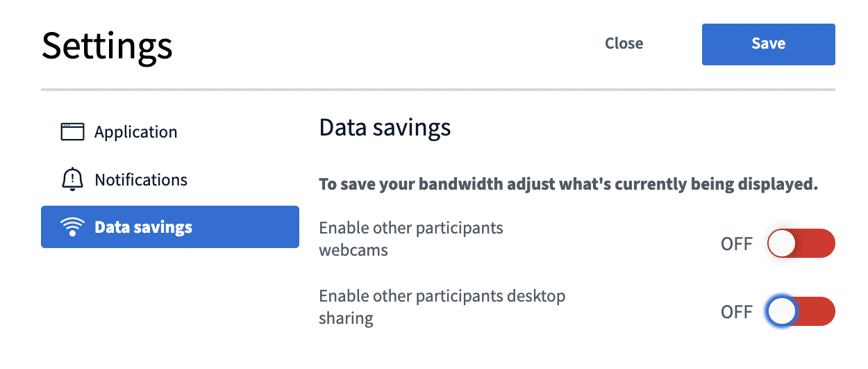Click OFF label beside desktop sharing switch

[x=736, y=312]
